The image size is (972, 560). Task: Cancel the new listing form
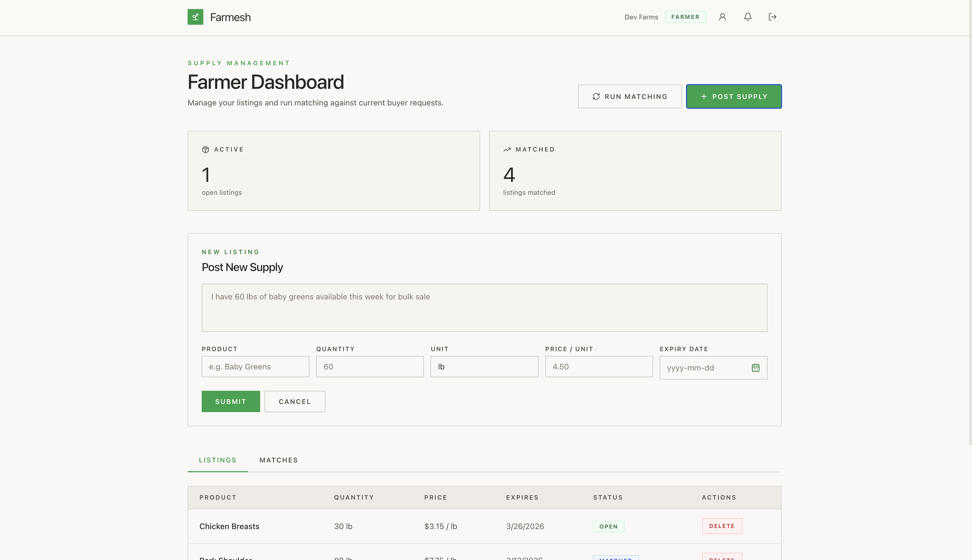point(294,401)
